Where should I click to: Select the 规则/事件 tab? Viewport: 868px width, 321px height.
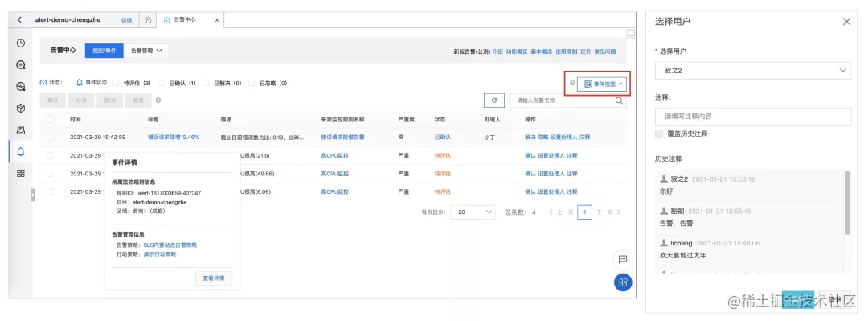[104, 51]
